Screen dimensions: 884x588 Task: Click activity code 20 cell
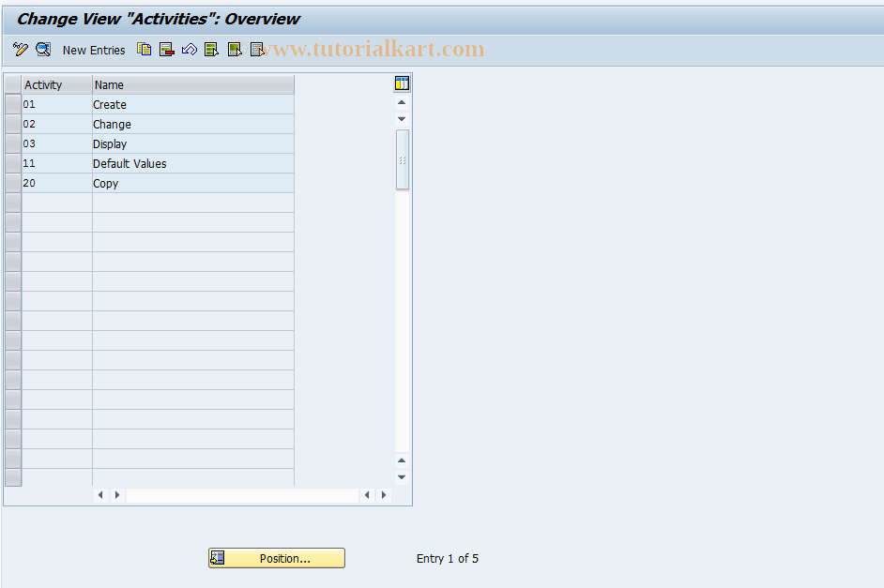tap(57, 183)
